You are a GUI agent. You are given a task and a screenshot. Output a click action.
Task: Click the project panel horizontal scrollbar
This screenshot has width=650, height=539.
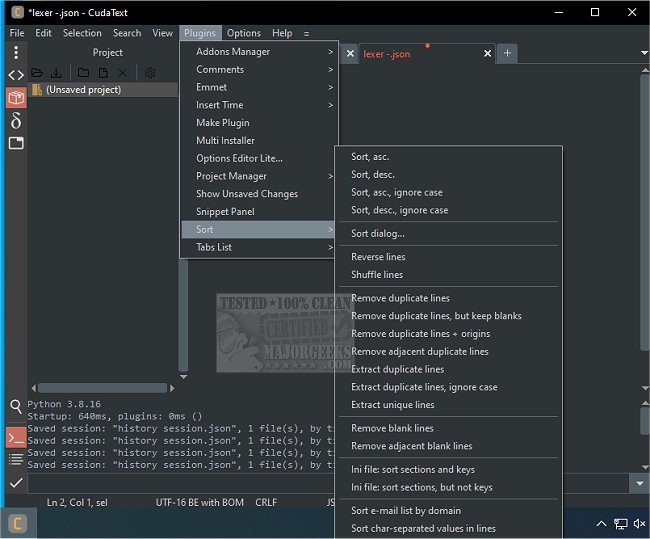click(x=102, y=388)
